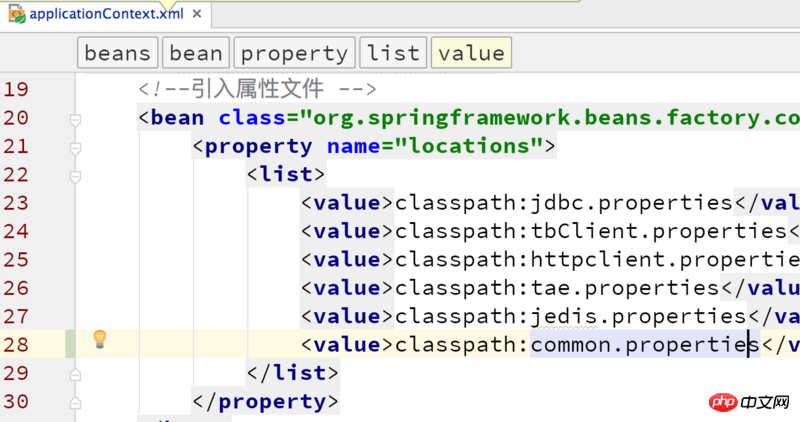Click the Chinese comment on line 19
The width and height of the screenshot is (800, 422).
click(x=257, y=89)
